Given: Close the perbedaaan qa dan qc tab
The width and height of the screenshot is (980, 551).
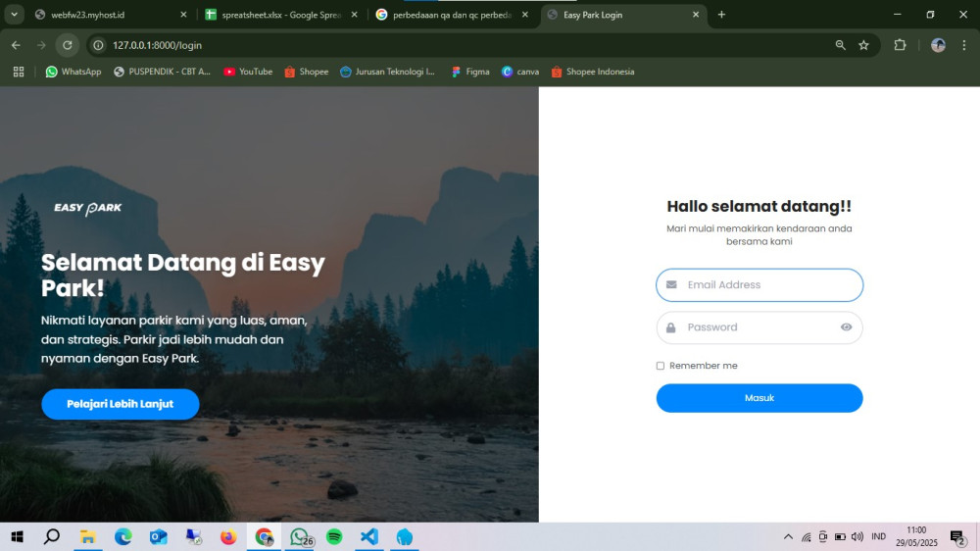Looking at the screenshot, I should pos(525,15).
